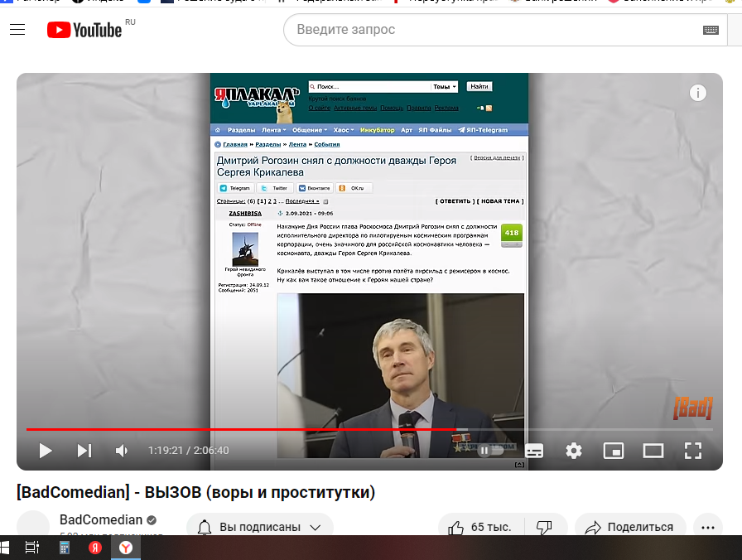
Task: Play the video
Action: coord(46,451)
